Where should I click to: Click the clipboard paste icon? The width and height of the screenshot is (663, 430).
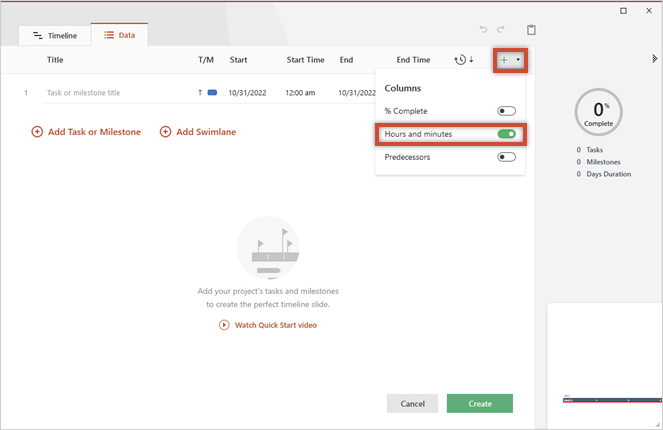click(x=532, y=30)
